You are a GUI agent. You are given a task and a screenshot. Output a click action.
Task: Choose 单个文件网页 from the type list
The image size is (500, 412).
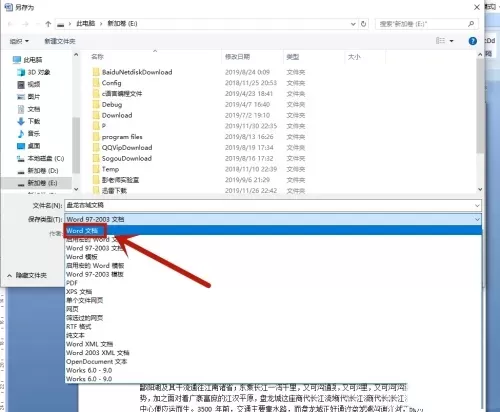(84, 300)
